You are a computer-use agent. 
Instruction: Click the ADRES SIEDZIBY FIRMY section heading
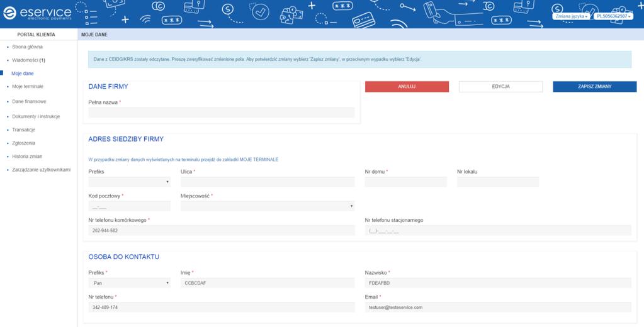click(126, 139)
